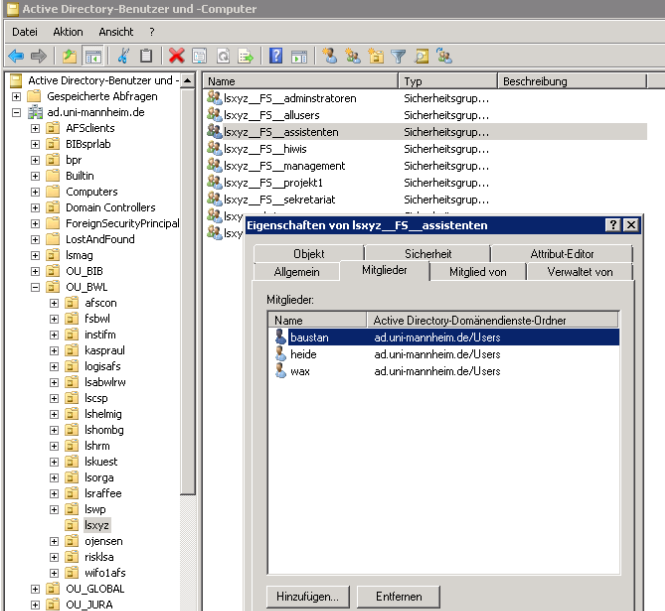
Task: Expand the kaspraul subfolder
Action: 54,351
